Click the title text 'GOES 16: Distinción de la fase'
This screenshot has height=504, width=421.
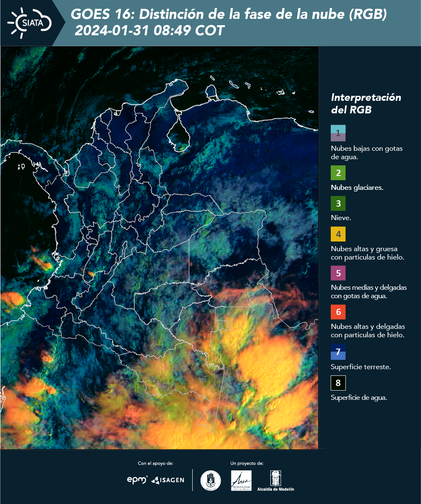point(229,15)
